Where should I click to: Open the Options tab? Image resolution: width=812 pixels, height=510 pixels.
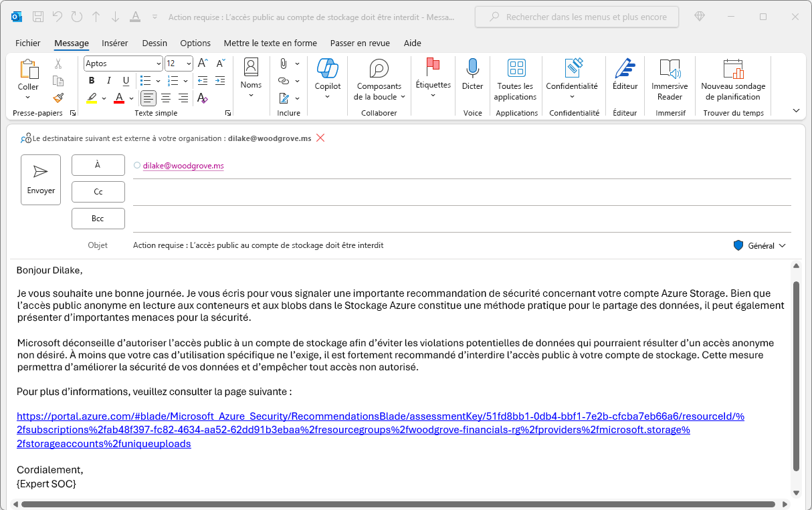point(195,43)
